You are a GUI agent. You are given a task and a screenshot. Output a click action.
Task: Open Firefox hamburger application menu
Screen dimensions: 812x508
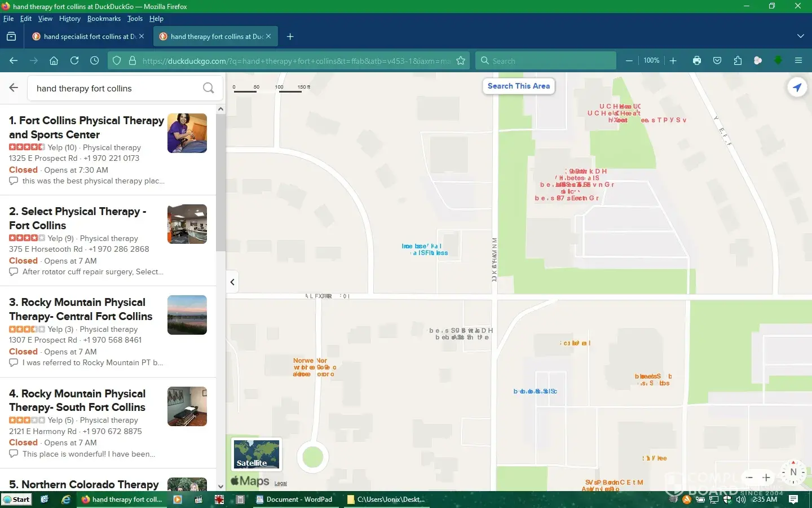pyautogui.click(x=798, y=60)
